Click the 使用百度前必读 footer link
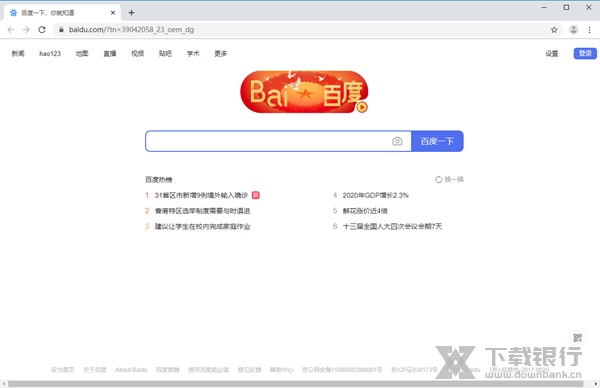The image size is (600, 388). point(209,370)
